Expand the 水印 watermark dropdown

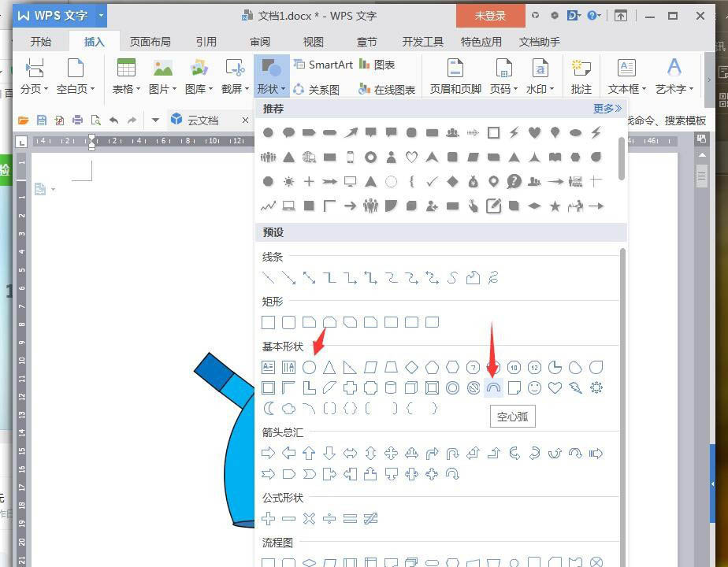pyautogui.click(x=540, y=76)
